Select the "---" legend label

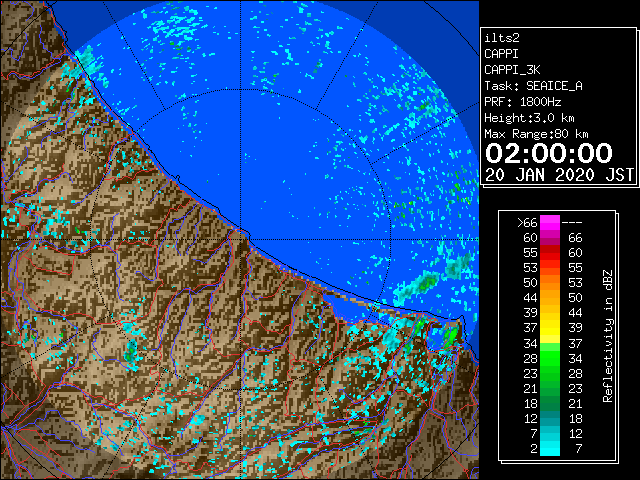point(571,222)
